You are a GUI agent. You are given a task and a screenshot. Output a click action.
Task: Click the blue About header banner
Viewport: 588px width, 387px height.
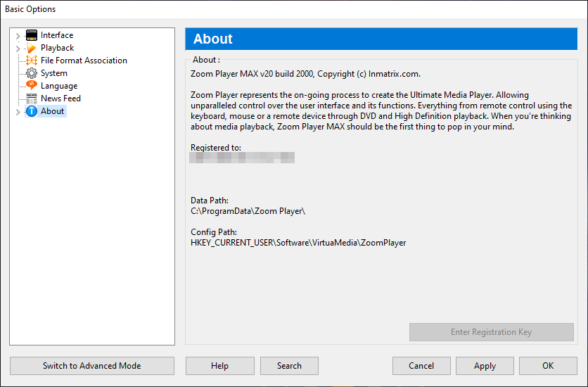pos(381,39)
